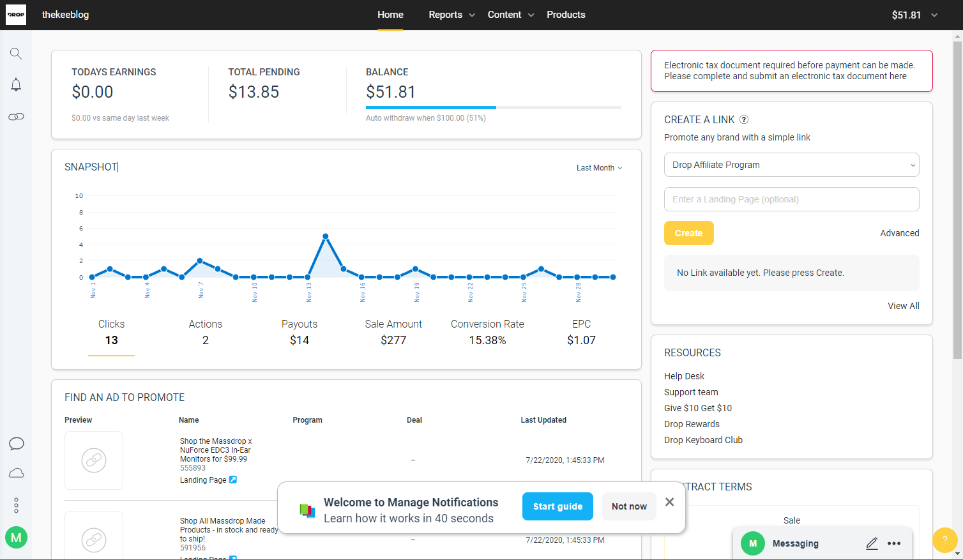The height and width of the screenshot is (560, 963).
Task: Click the yellow help question bubble
Action: pyautogui.click(x=945, y=540)
